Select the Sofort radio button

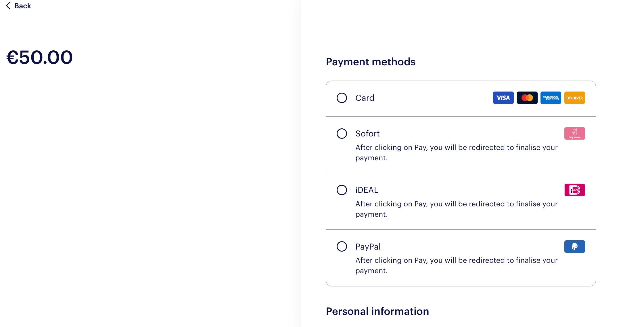pyautogui.click(x=342, y=134)
